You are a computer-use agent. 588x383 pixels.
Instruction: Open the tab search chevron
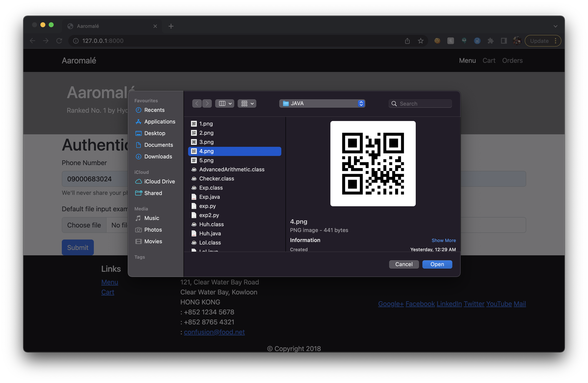tap(555, 26)
